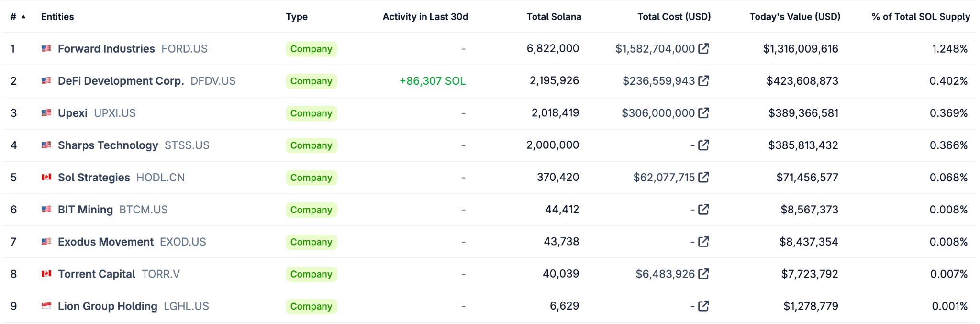This screenshot has width=980, height=324.
Task: Click the Activity in Last 30d header
Action: pos(425,17)
